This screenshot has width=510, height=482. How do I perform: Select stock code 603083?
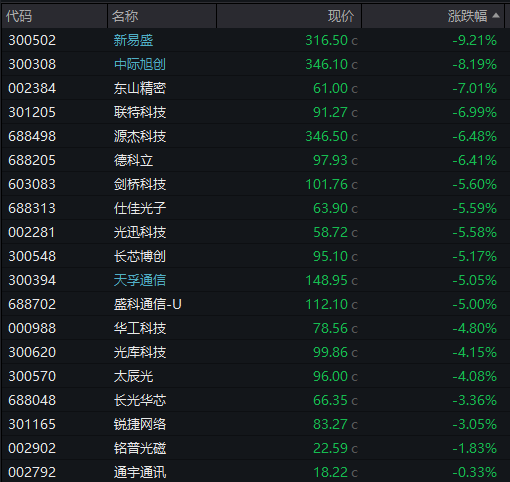pos(32,184)
